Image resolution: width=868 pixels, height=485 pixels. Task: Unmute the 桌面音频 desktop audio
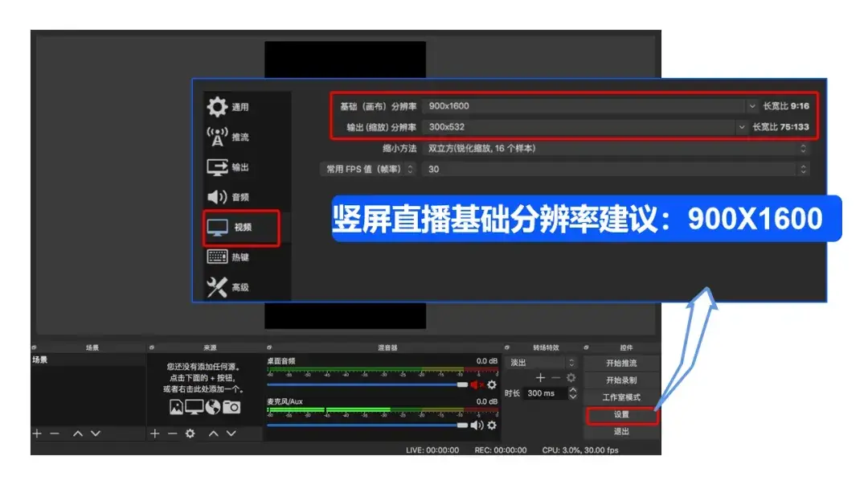point(477,384)
